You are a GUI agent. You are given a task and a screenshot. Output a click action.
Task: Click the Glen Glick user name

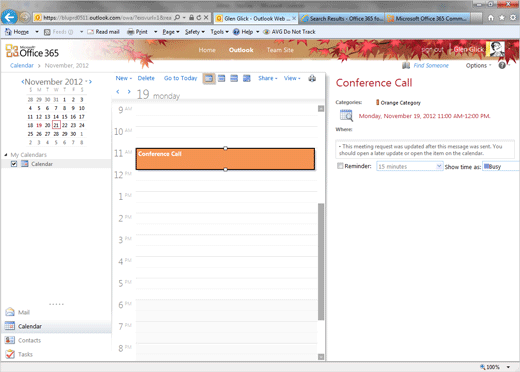pyautogui.click(x=468, y=50)
